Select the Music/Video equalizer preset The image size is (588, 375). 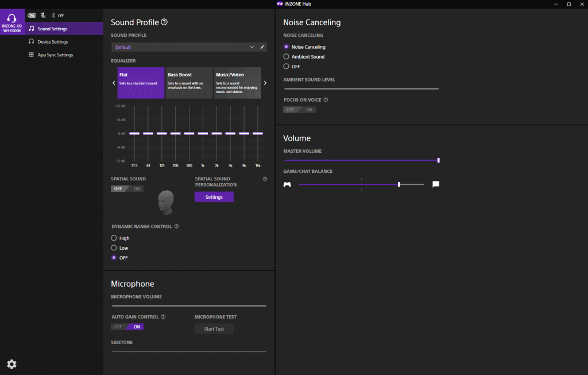point(237,83)
